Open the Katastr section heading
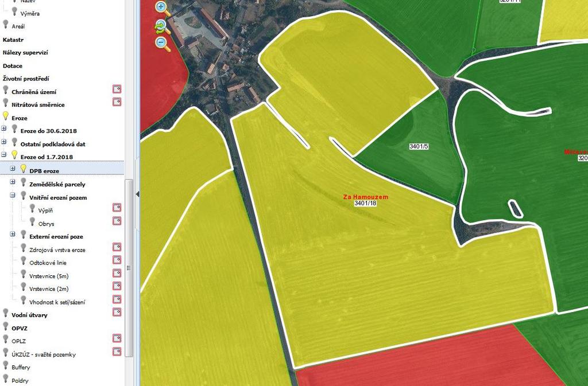This screenshot has width=588, height=386. coord(13,40)
